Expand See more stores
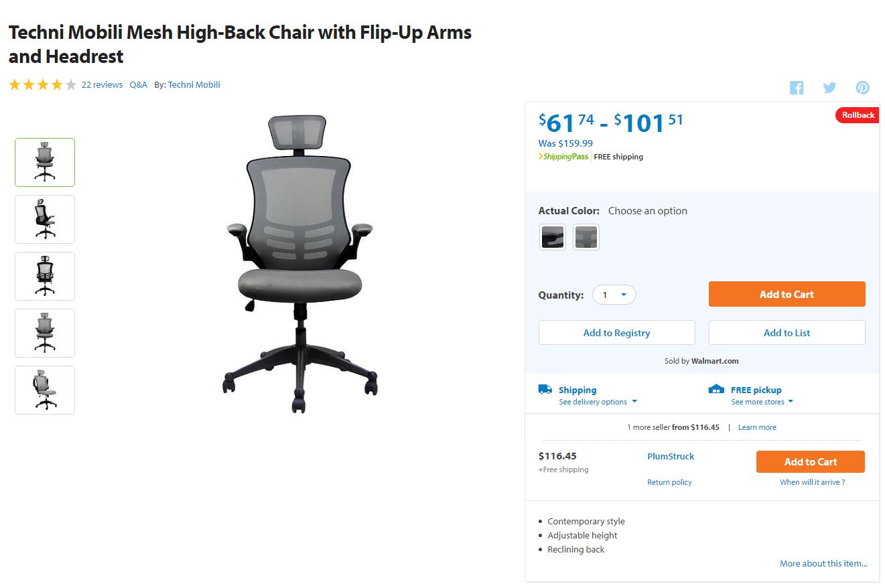This screenshot has width=885, height=588. [x=762, y=402]
